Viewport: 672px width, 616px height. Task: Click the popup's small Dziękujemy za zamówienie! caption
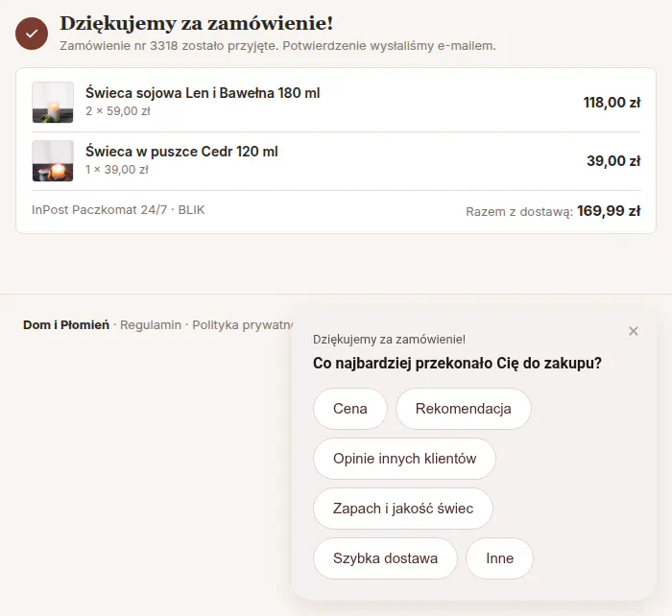[389, 340]
